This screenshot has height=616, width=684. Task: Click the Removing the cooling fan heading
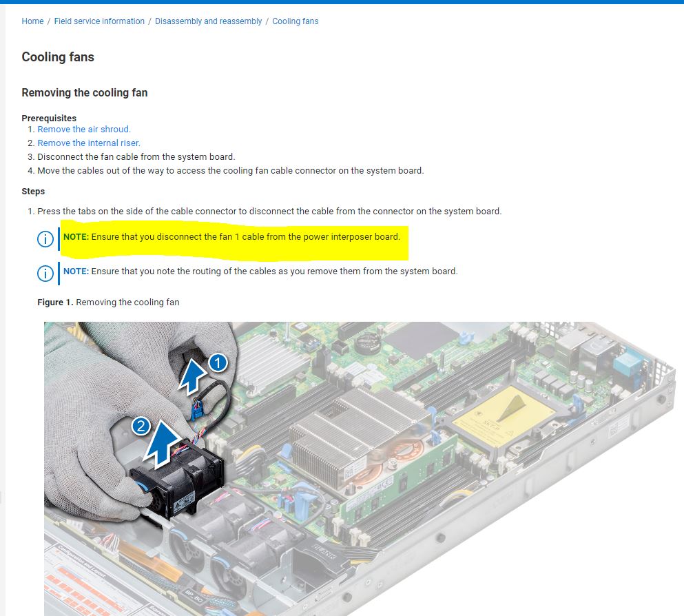point(84,92)
